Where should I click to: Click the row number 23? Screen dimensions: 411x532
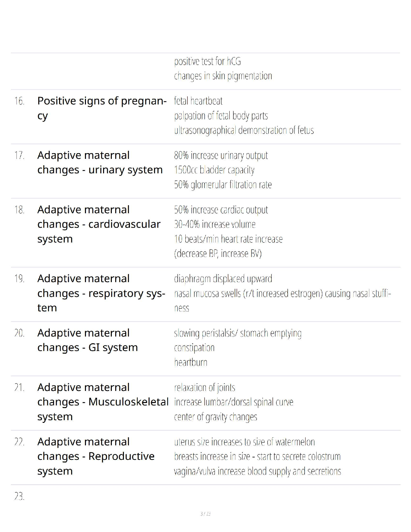point(19,496)
